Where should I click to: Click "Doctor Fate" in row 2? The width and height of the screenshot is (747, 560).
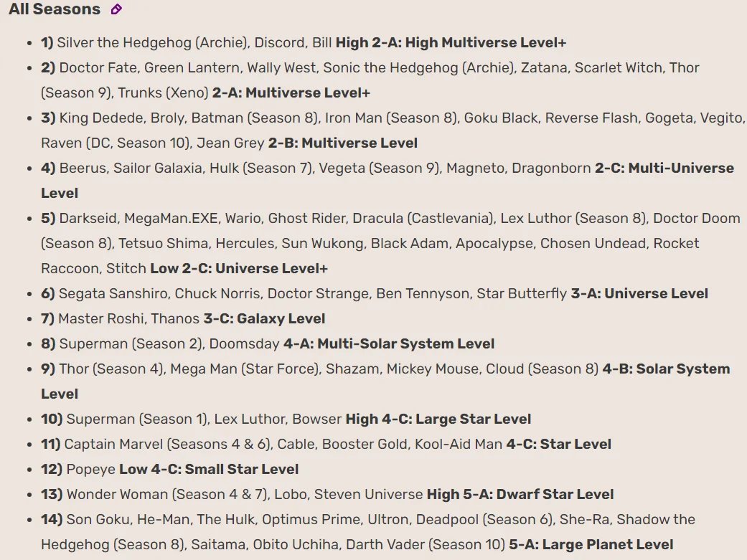click(98, 67)
